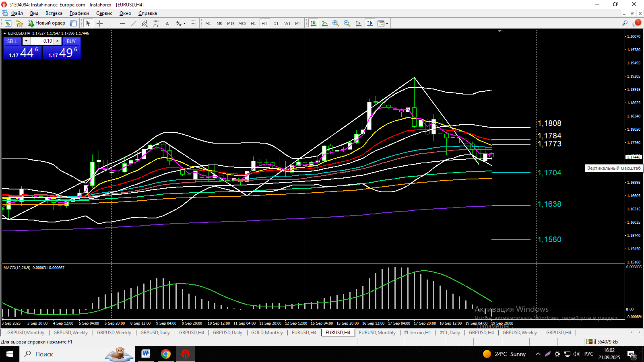Toggle the Market Watch panel icon
The height and width of the screenshot is (362, 644).
point(73,23)
